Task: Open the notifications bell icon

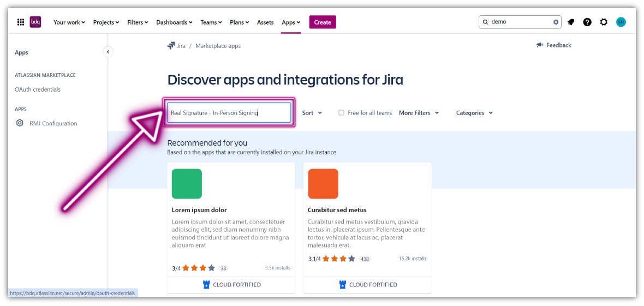Action: (x=571, y=22)
